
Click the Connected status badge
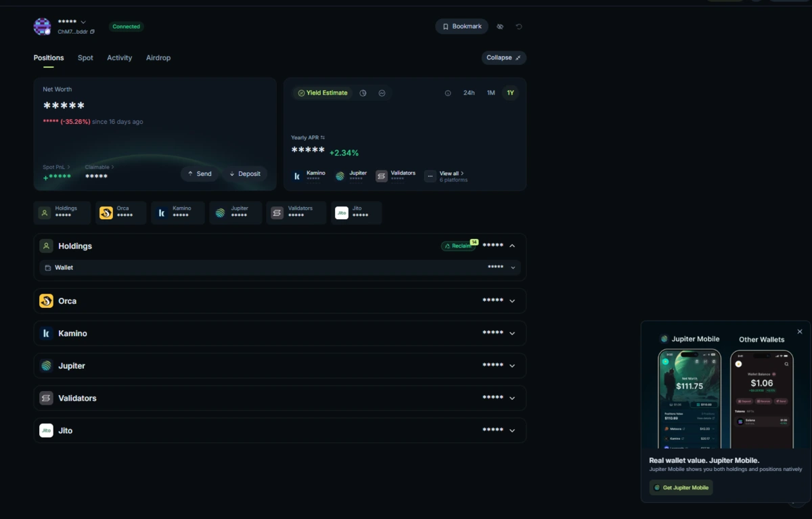[x=127, y=26]
